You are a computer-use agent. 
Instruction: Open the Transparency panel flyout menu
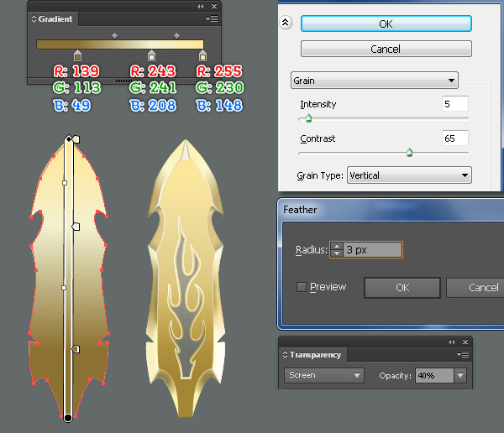(463, 355)
